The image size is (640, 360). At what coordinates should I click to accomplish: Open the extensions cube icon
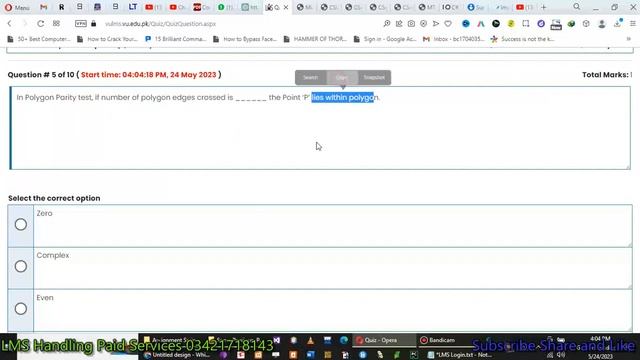click(586, 24)
